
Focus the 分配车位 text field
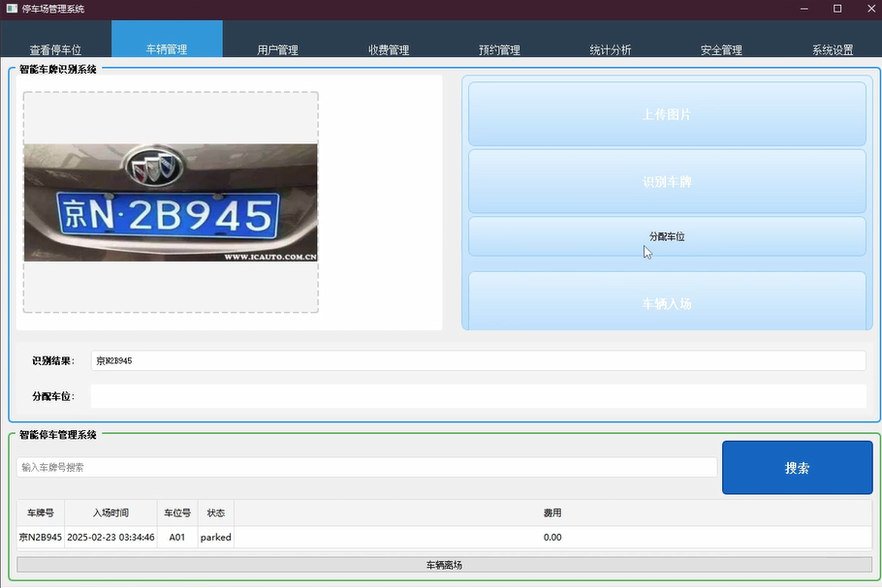coord(478,396)
